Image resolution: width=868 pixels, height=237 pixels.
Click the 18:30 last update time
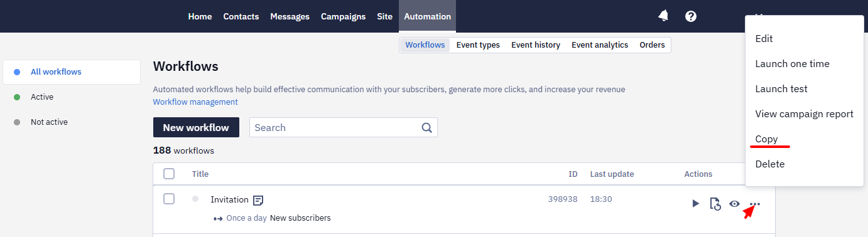click(601, 199)
